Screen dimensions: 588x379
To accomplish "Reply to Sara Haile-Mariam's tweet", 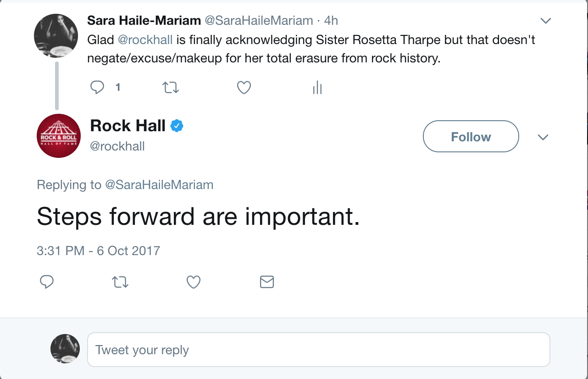I will point(97,87).
